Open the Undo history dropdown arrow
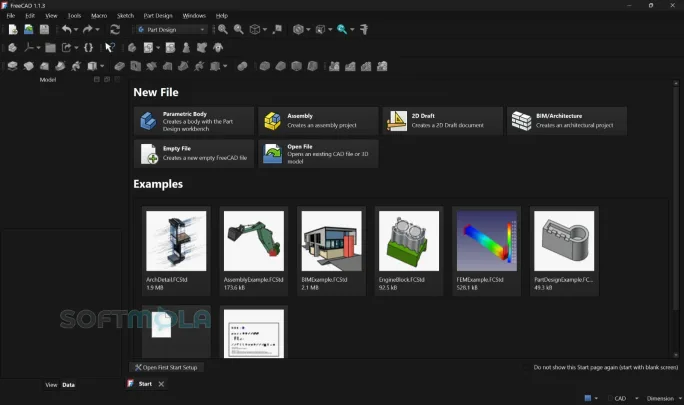 tap(76, 30)
